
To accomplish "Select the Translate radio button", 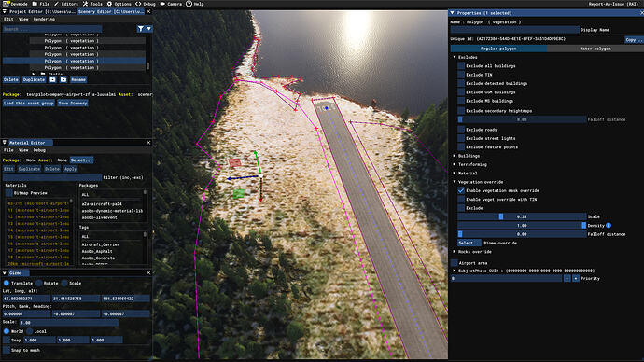I will pos(7,283).
